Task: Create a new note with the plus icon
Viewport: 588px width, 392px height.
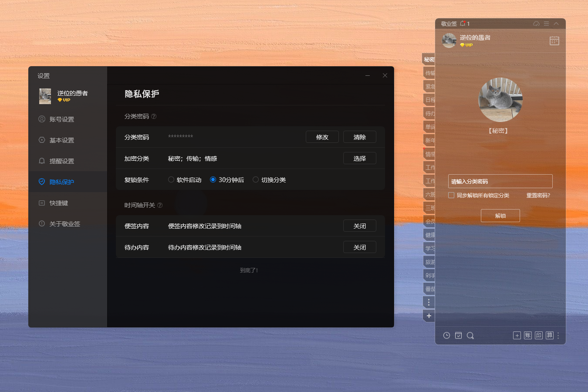Action: [517, 335]
